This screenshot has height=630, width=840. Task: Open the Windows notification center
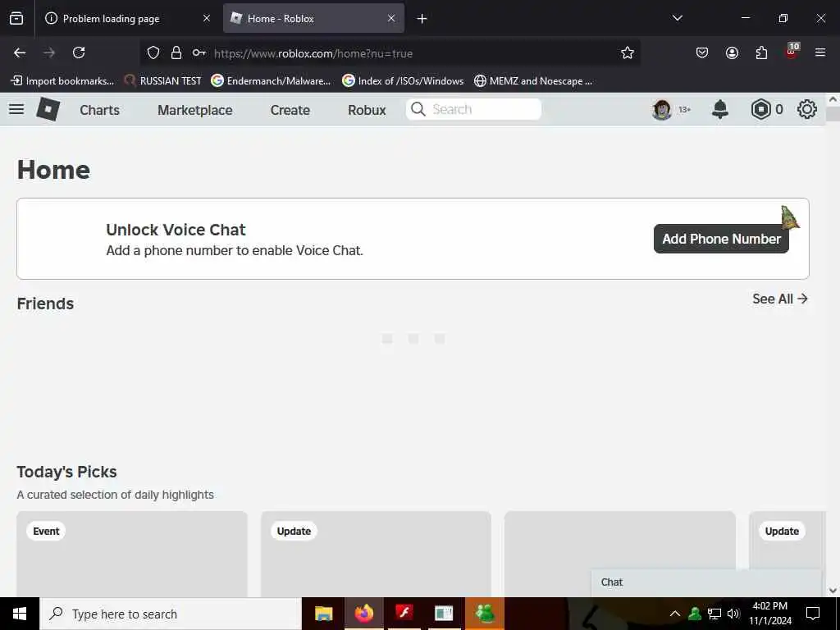(813, 614)
